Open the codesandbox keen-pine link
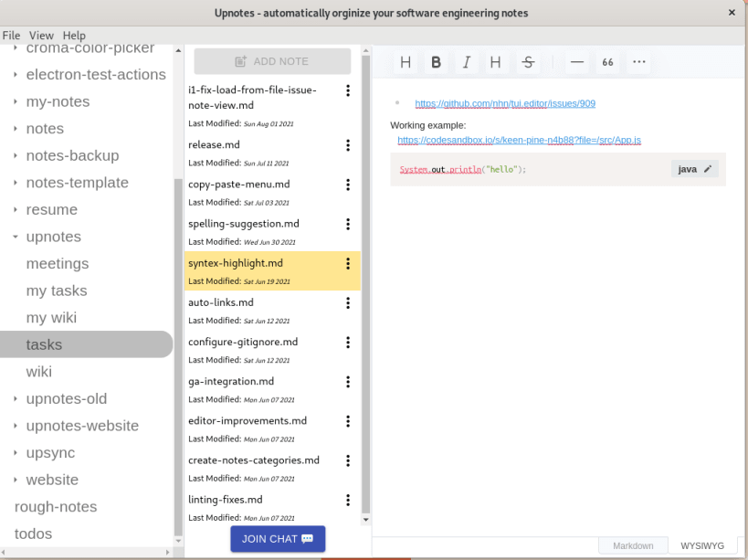This screenshot has height=560, width=748. tap(519, 140)
